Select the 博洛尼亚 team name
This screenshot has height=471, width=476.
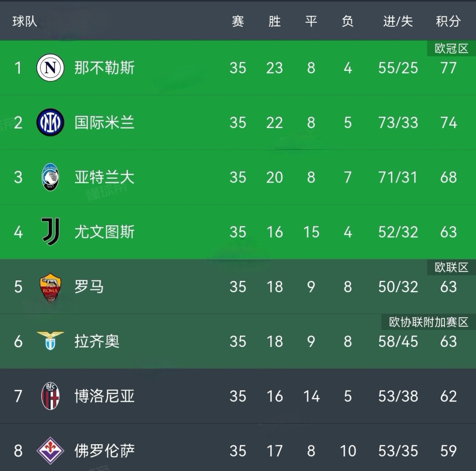pos(104,396)
